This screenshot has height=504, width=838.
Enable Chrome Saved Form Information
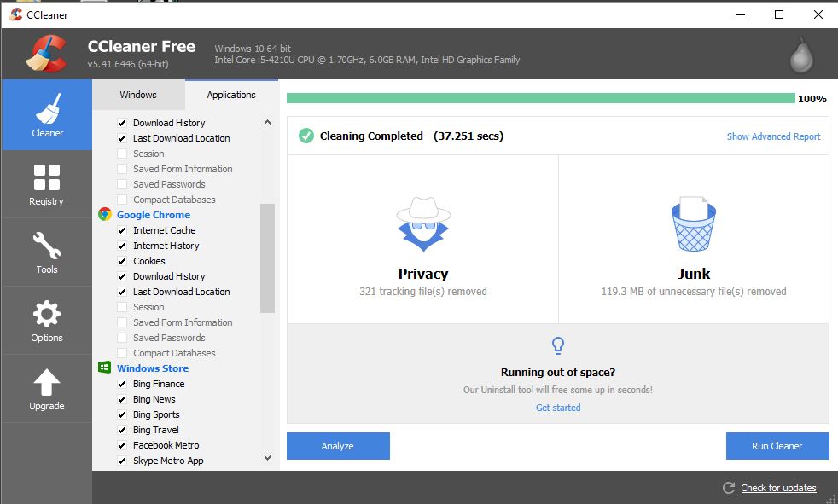pyautogui.click(x=122, y=322)
